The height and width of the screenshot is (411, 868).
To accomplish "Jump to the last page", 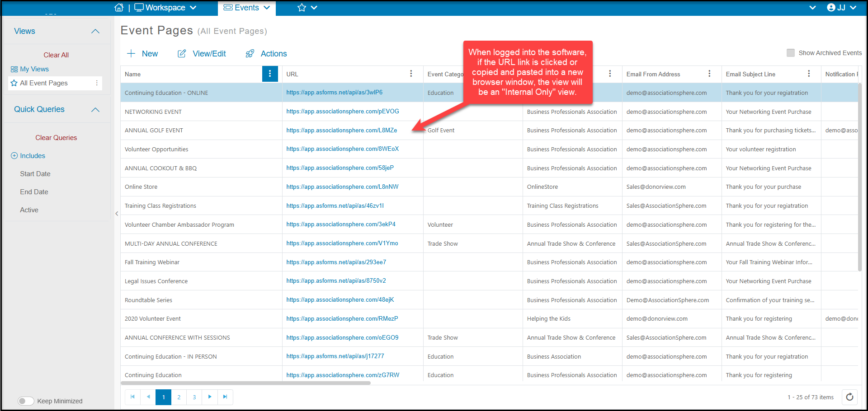I will pyautogui.click(x=225, y=397).
